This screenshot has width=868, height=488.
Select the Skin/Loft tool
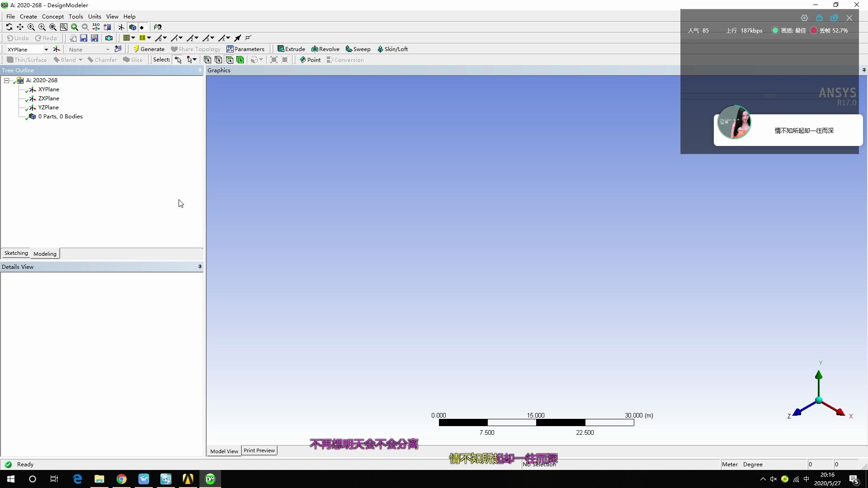tap(393, 49)
